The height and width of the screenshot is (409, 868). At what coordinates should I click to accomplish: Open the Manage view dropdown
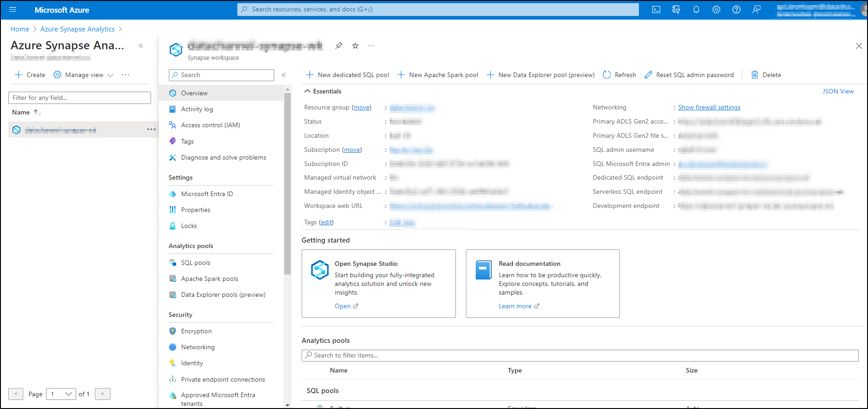pos(83,75)
